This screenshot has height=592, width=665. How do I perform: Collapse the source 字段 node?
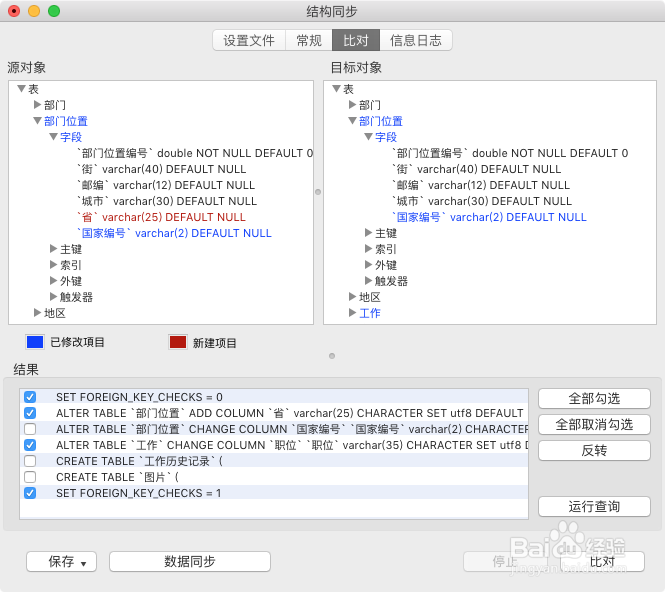point(53,137)
